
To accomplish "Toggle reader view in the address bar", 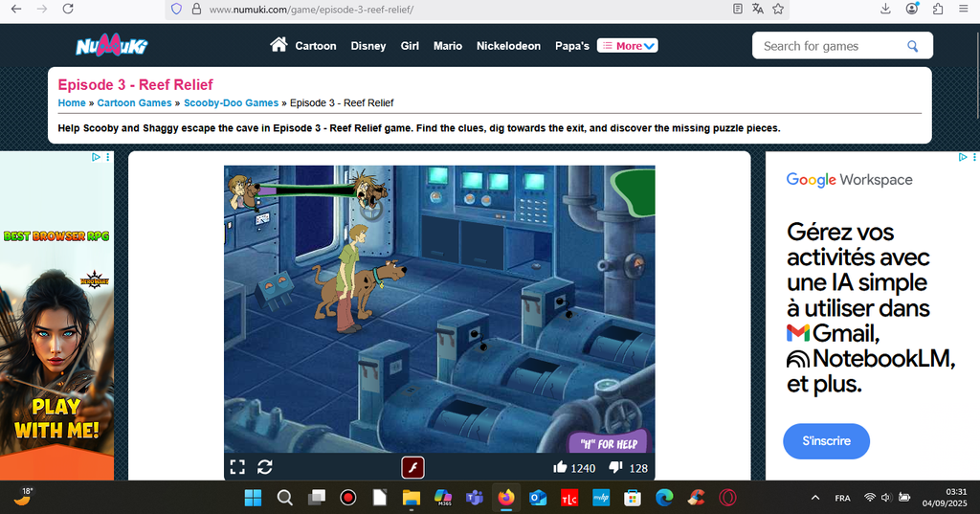I will point(737,9).
